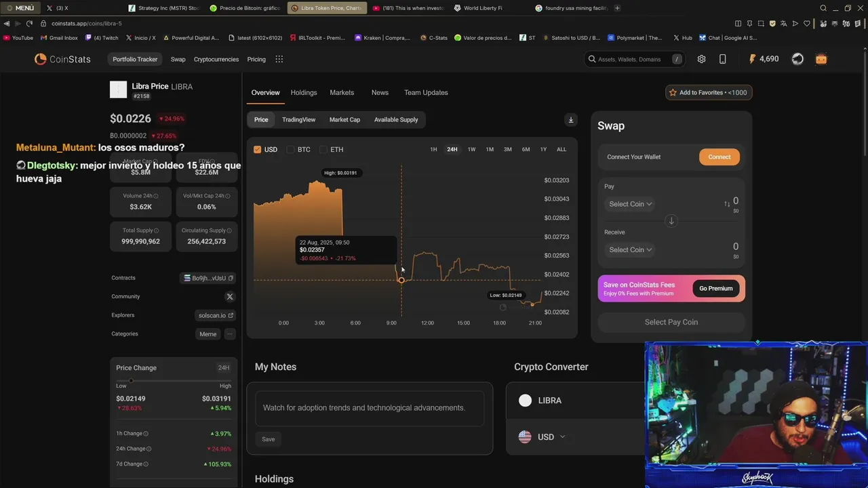The width and height of the screenshot is (868, 488).
Task: Open YouTube bookmark
Action: pyautogui.click(x=18, y=38)
